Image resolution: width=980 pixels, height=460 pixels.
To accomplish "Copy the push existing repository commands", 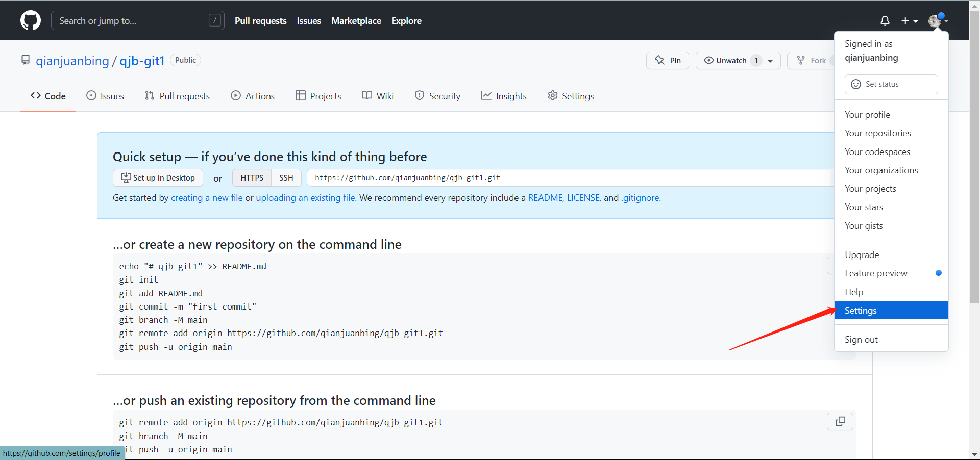I will (840, 421).
